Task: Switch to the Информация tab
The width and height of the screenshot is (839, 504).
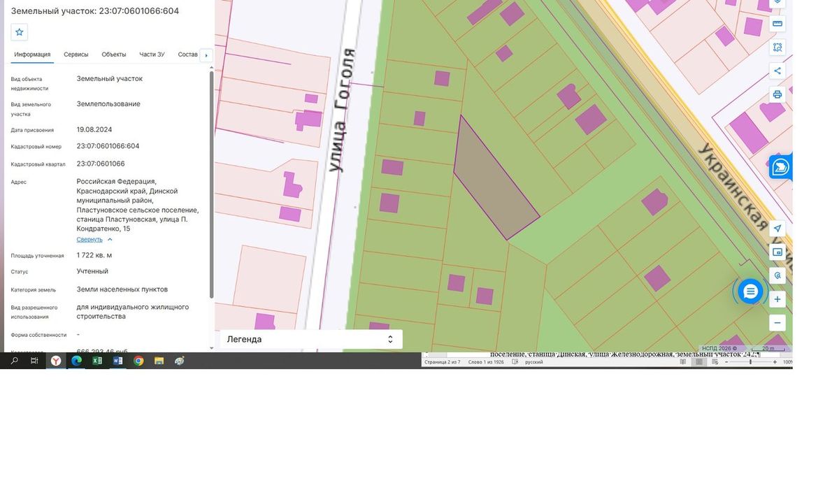Action: (x=32, y=55)
